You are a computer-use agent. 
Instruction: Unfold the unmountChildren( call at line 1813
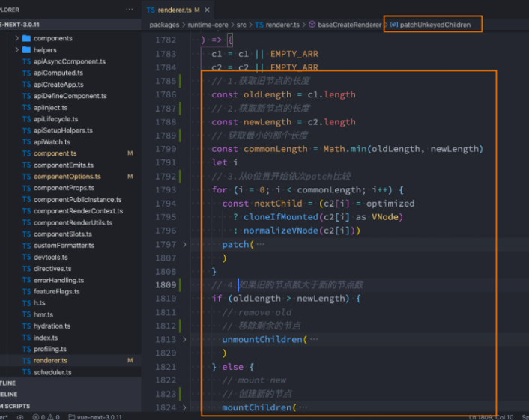point(184,339)
